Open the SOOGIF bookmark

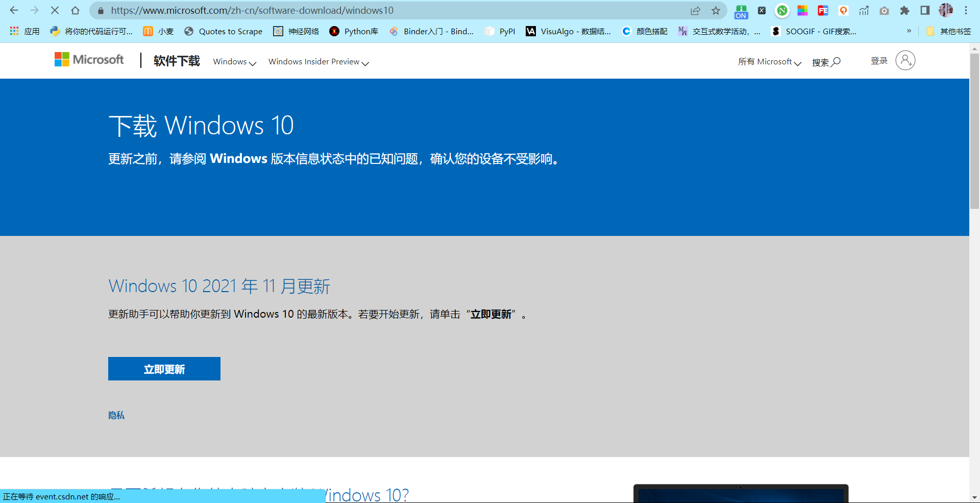click(814, 31)
